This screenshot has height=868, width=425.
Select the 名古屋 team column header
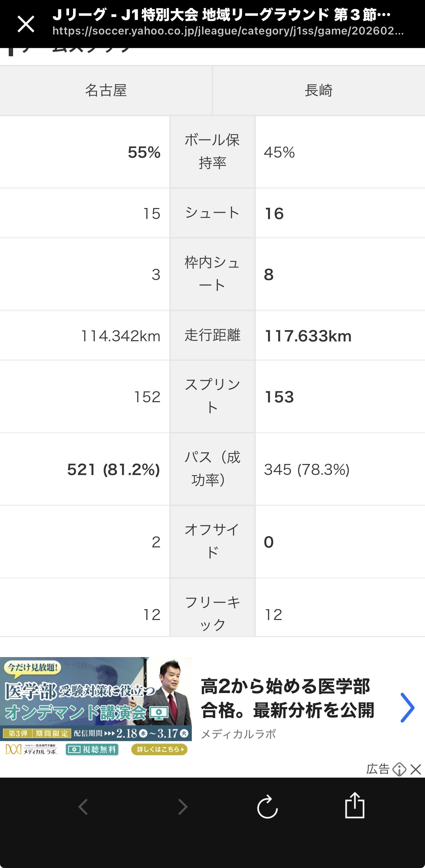[x=106, y=90]
